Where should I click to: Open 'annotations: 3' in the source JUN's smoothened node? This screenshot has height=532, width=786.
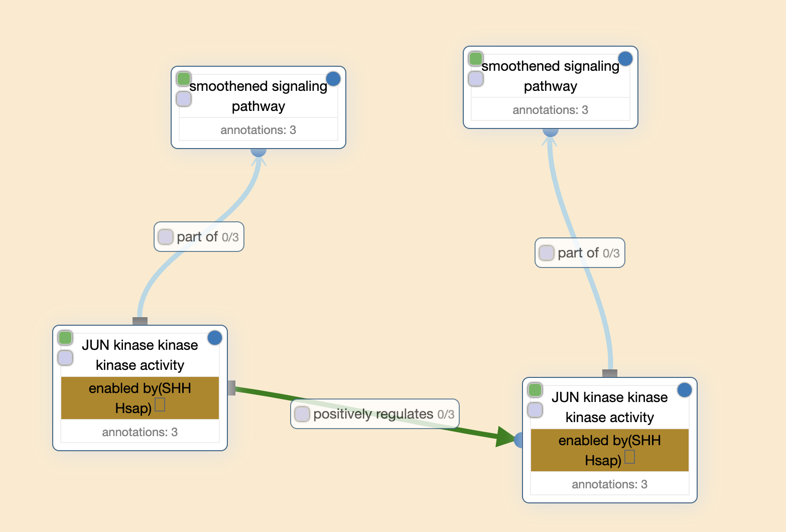[258, 130]
